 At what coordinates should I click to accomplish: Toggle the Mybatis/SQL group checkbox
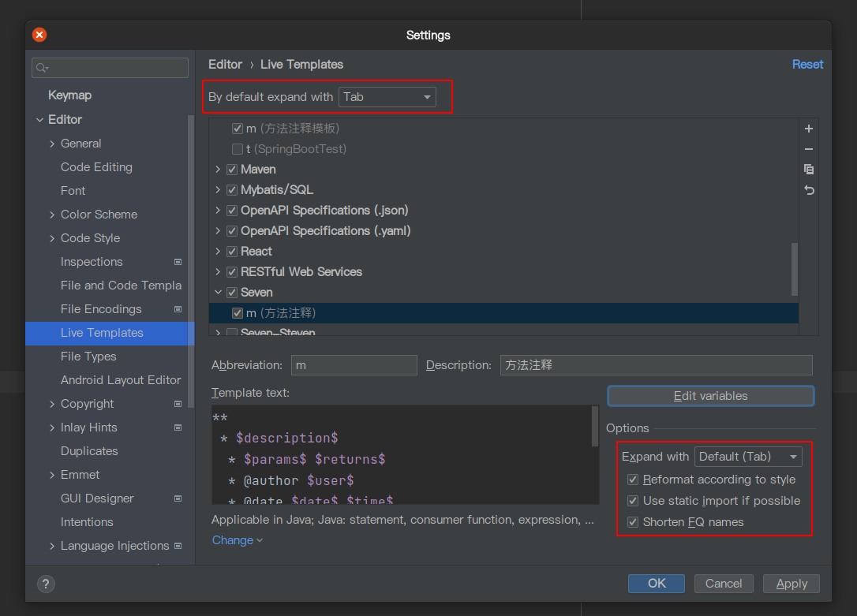click(x=232, y=190)
